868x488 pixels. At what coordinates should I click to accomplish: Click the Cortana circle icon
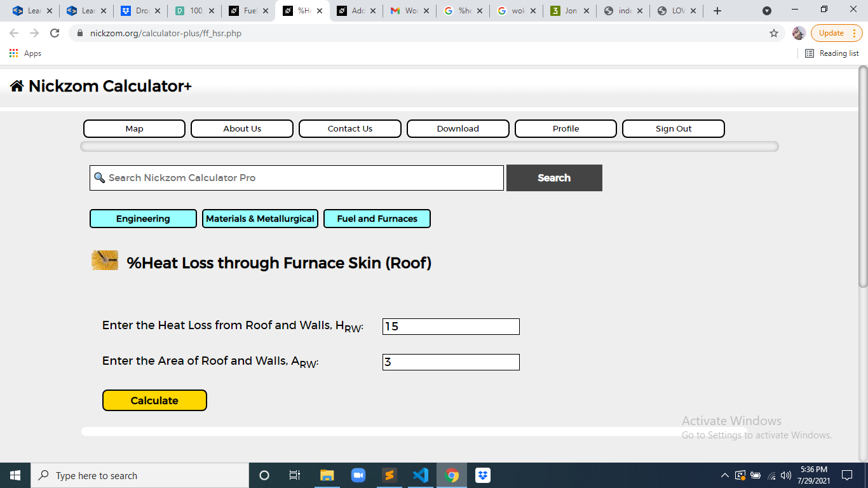[264, 475]
